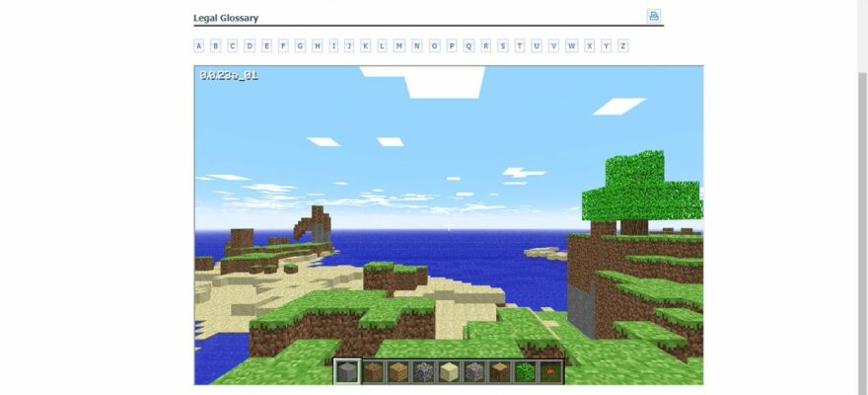
Task: Jump to glossary letter C
Action: [x=233, y=46]
